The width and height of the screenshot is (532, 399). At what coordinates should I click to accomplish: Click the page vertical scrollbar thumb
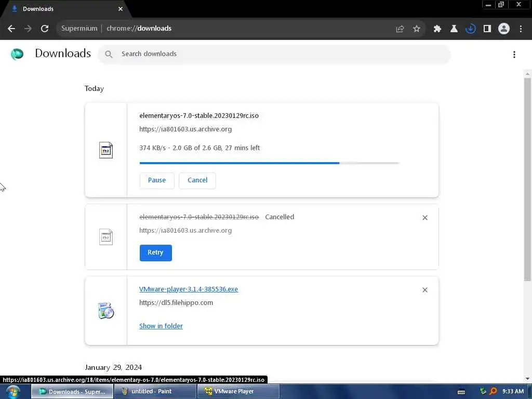(527, 179)
